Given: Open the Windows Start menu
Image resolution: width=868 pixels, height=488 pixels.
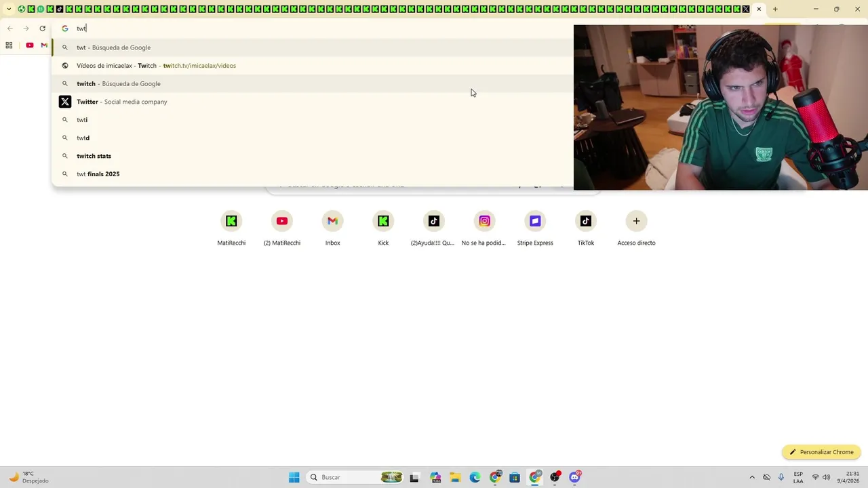Looking at the screenshot, I should (x=294, y=477).
